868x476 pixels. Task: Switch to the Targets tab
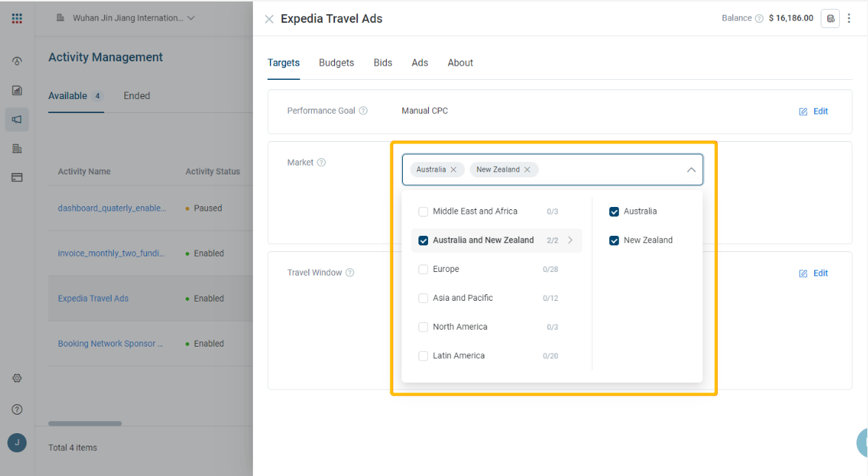pyautogui.click(x=283, y=63)
